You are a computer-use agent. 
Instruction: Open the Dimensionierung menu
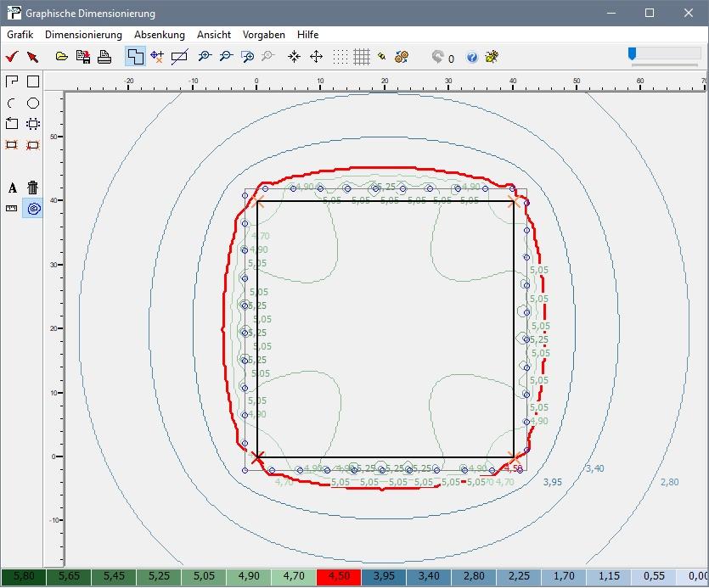click(83, 35)
